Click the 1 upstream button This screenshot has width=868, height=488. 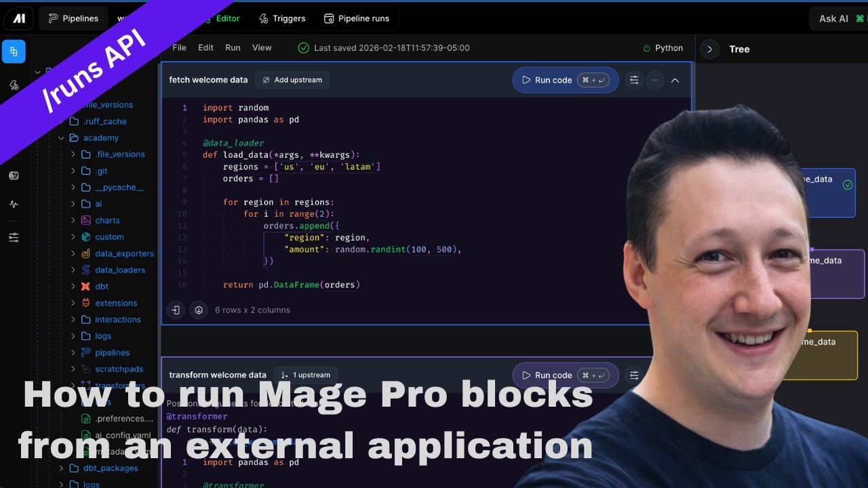pyautogui.click(x=305, y=375)
